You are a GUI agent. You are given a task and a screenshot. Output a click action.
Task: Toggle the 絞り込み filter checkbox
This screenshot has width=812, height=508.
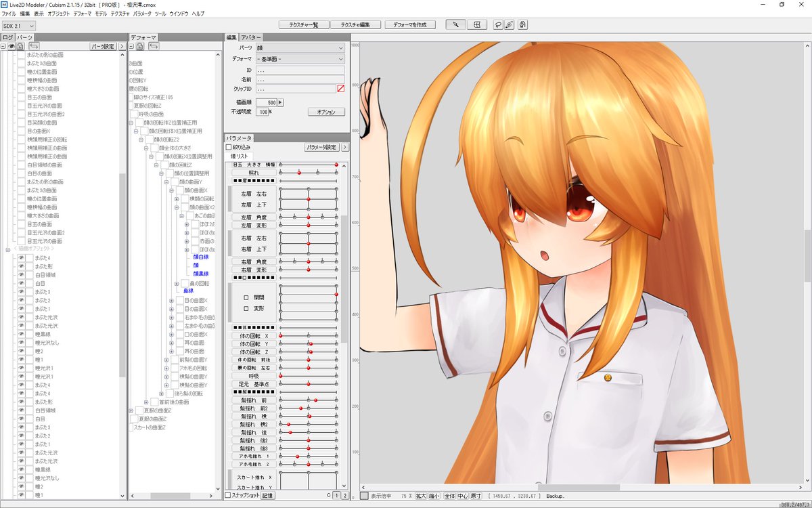pos(229,147)
